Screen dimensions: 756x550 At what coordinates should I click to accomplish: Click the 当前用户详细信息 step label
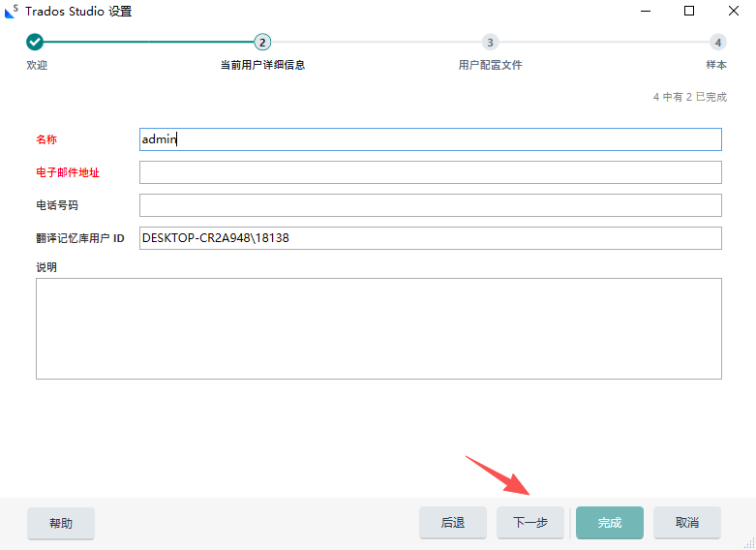tap(262, 65)
